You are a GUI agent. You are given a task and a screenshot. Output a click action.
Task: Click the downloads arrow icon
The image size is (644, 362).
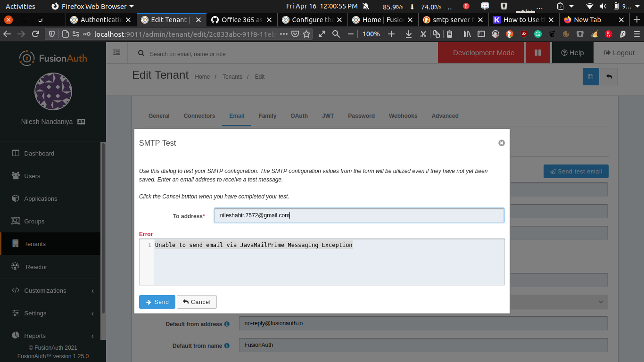click(x=409, y=34)
